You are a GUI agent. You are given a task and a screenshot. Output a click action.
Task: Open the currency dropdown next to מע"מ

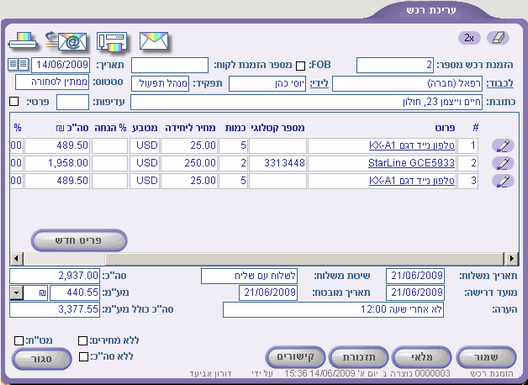tap(16, 293)
